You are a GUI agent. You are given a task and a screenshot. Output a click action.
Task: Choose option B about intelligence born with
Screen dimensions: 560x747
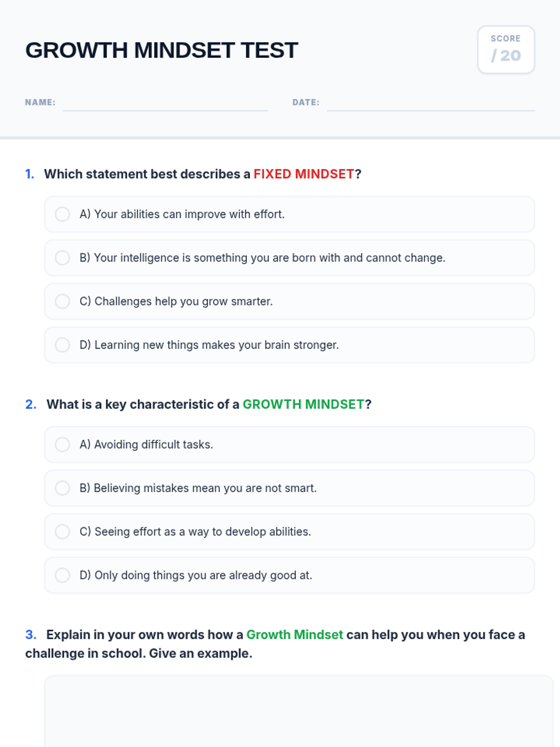point(63,258)
